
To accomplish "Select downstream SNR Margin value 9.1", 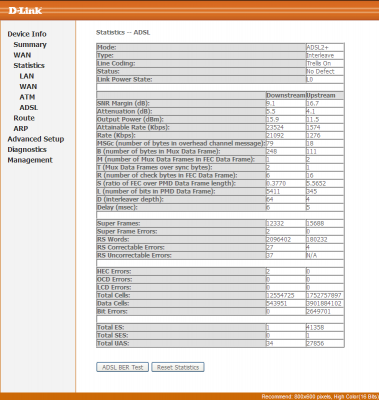I will (271, 104).
